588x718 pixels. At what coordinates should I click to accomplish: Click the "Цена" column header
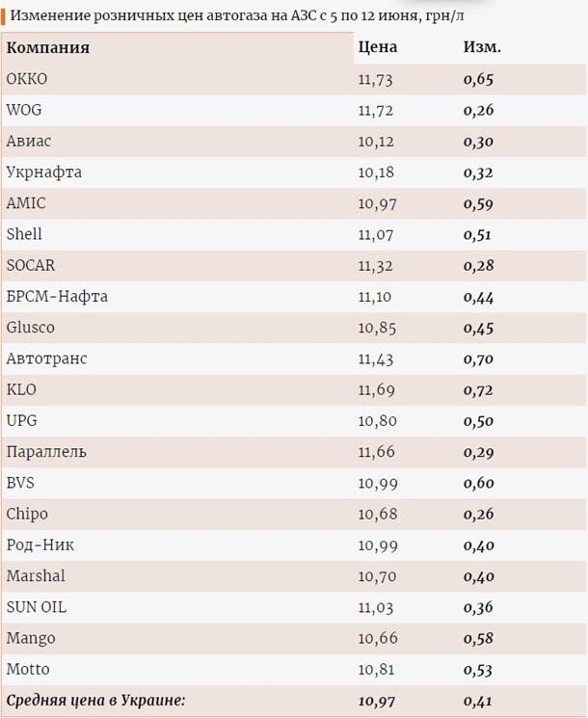pyautogui.click(x=377, y=47)
